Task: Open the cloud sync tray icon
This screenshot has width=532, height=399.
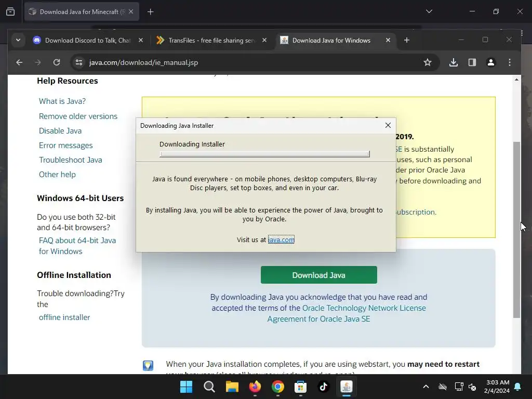Action: tap(443, 387)
